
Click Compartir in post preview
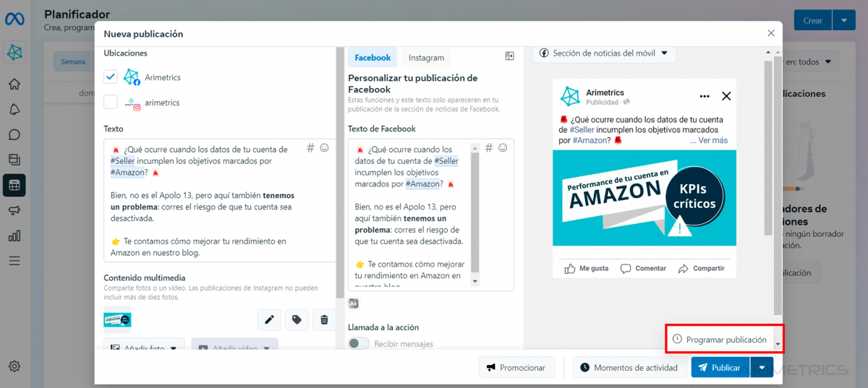pos(701,268)
